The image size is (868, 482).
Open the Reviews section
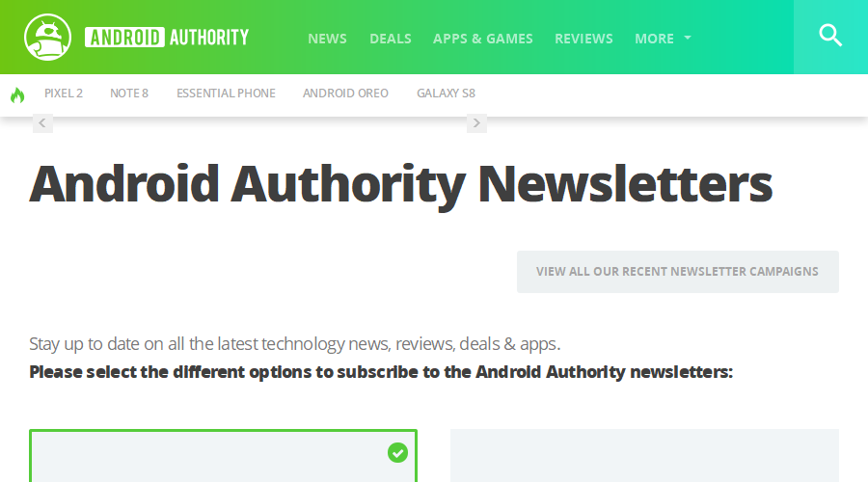[583, 39]
